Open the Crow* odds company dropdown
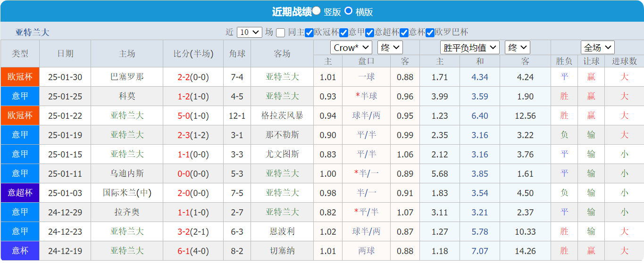The height and width of the screenshot is (263, 644). pos(351,48)
